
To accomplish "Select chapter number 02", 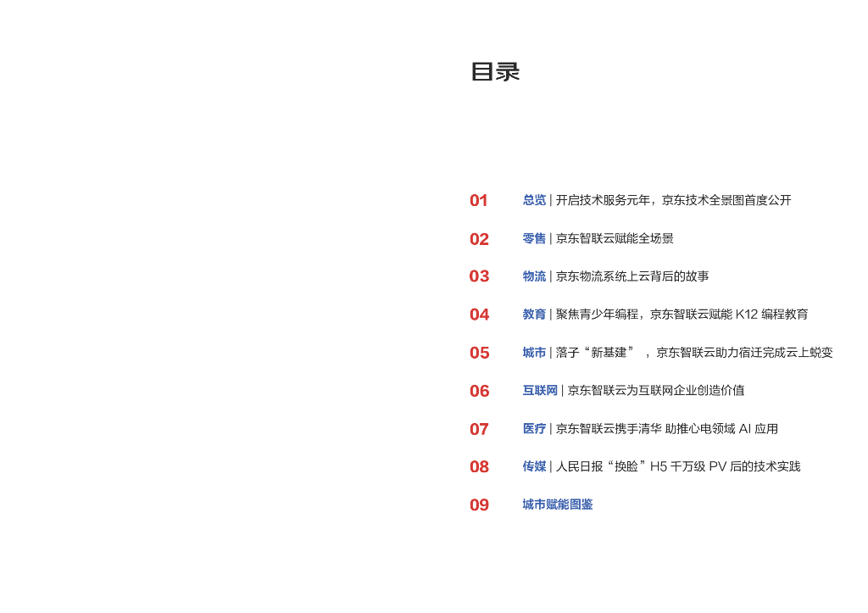I will click(480, 239).
